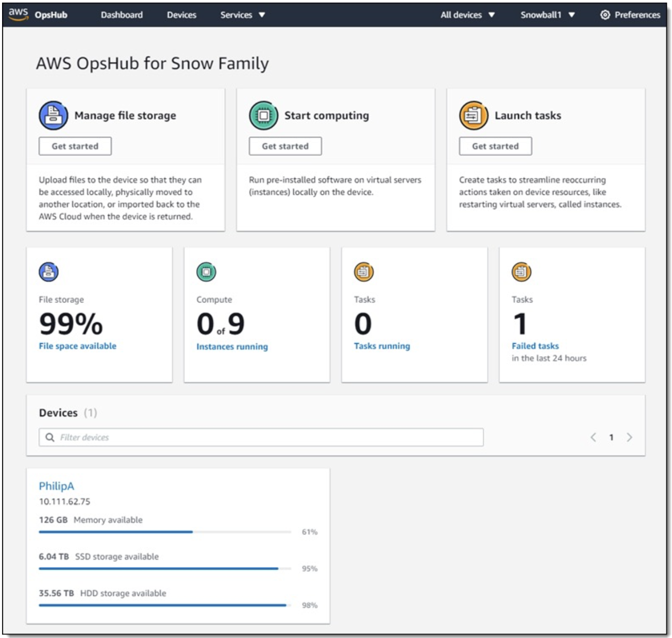The height and width of the screenshot is (638, 672).
Task: Click the Manage file storage title
Action: [x=125, y=115]
